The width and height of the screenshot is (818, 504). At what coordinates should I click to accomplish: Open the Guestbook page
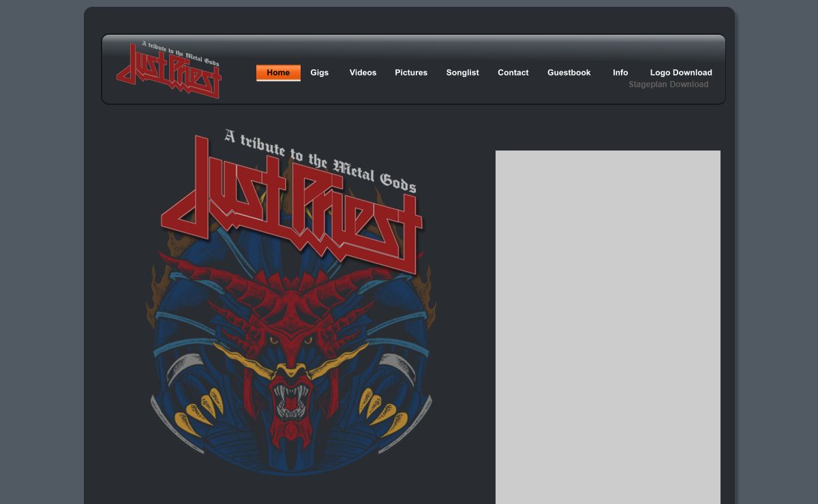click(x=569, y=73)
